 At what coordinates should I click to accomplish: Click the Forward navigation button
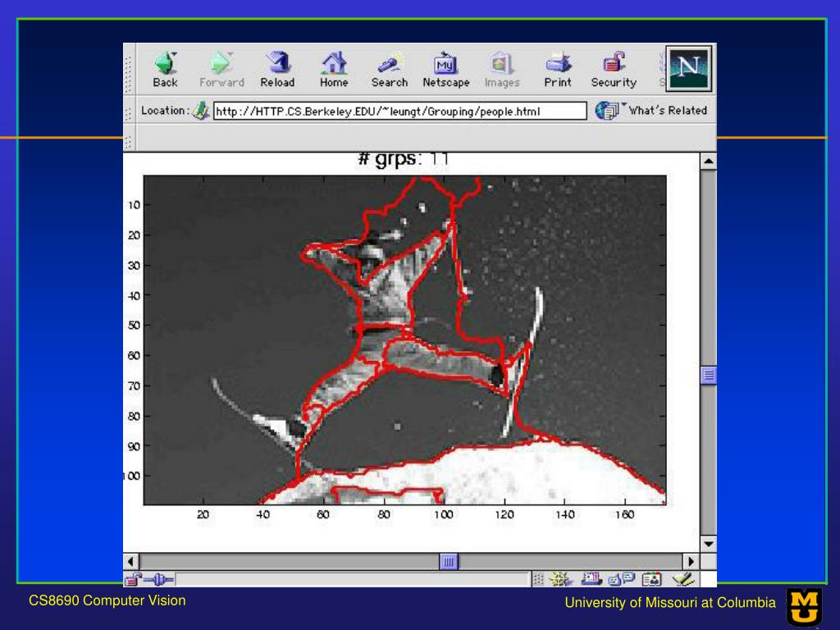(x=221, y=69)
